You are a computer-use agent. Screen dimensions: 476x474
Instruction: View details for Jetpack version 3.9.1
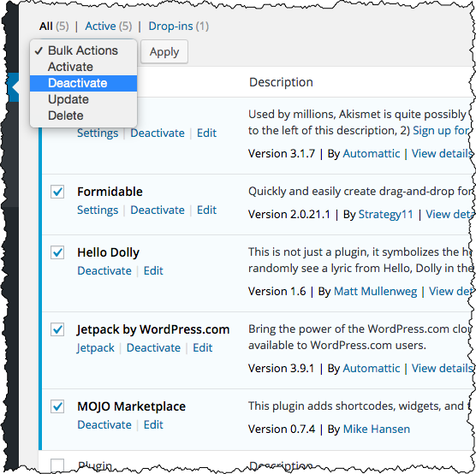[442, 369]
